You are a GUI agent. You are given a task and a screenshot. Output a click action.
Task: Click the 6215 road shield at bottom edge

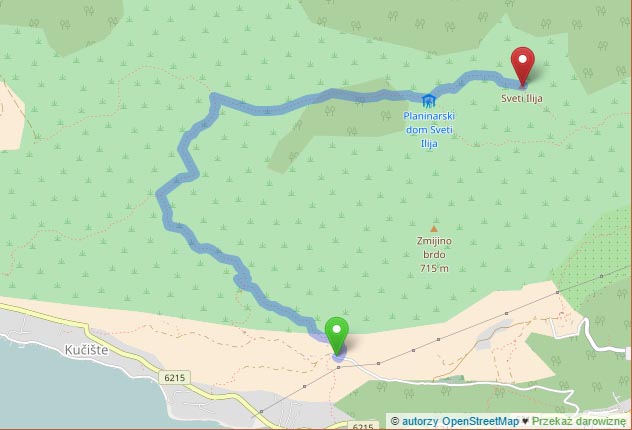(x=363, y=426)
